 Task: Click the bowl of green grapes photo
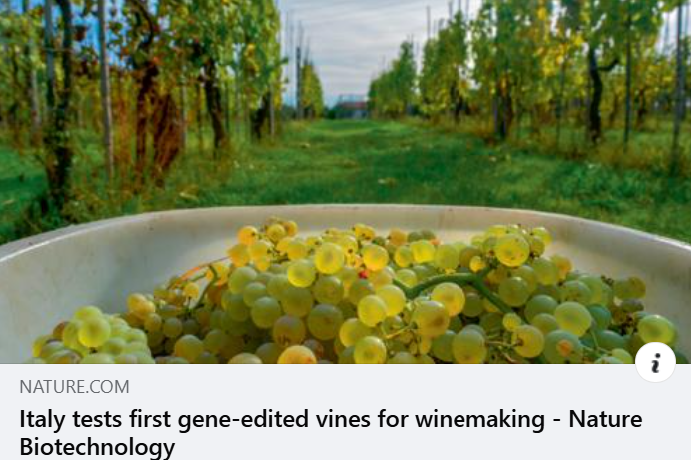[x=350, y=300]
